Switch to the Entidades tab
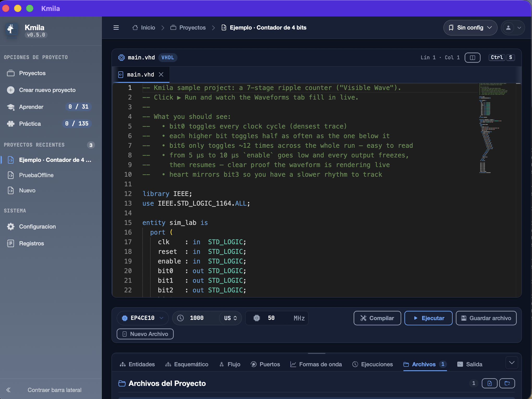 (x=137, y=364)
